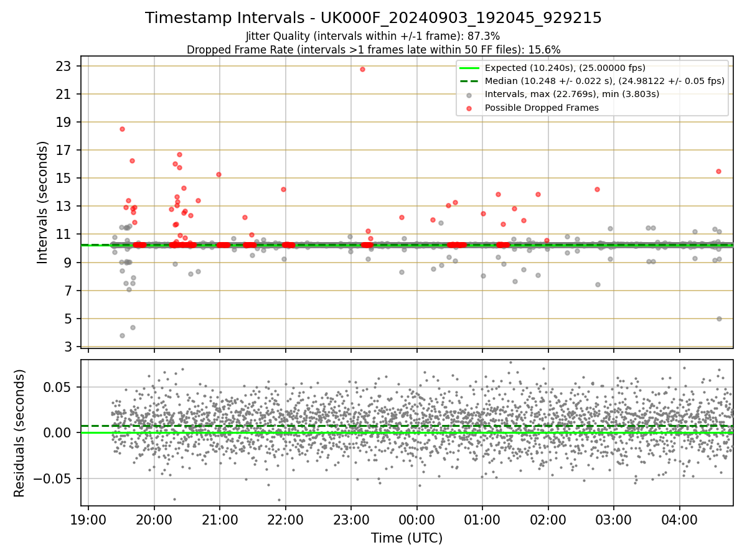This screenshot has height=560, width=747.
Task: Click the 03:00 x-axis tick label
Action: point(614,520)
